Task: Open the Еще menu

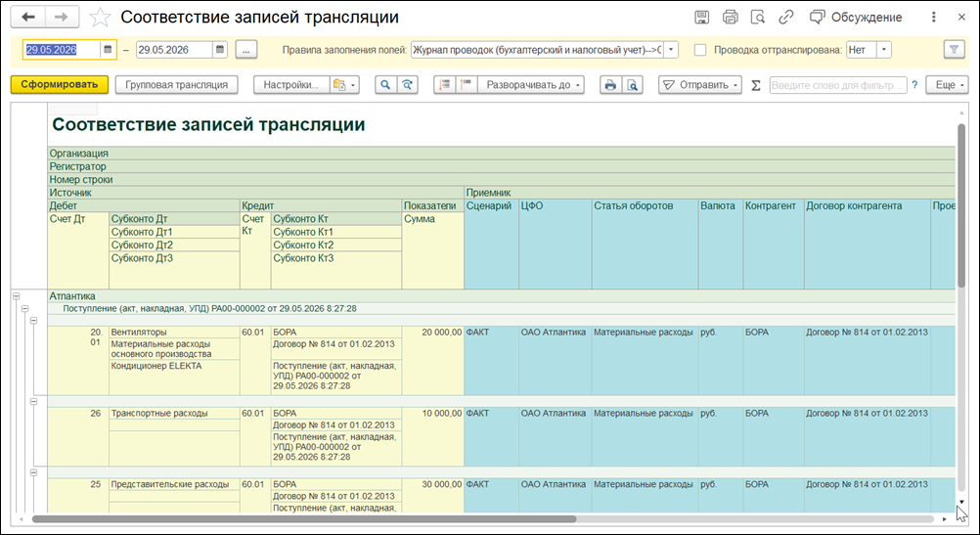Action: 947,85
